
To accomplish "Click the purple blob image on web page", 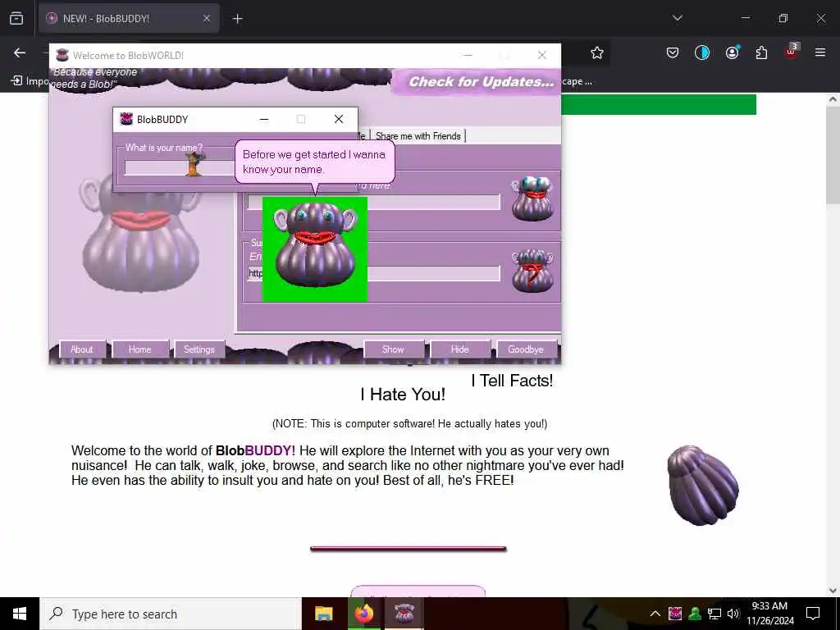I will (x=703, y=485).
